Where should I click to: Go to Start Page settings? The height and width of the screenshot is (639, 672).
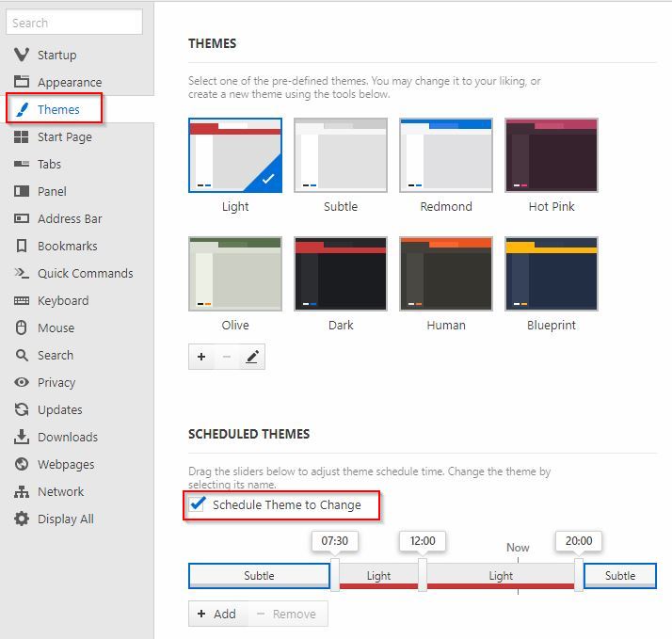click(x=65, y=136)
